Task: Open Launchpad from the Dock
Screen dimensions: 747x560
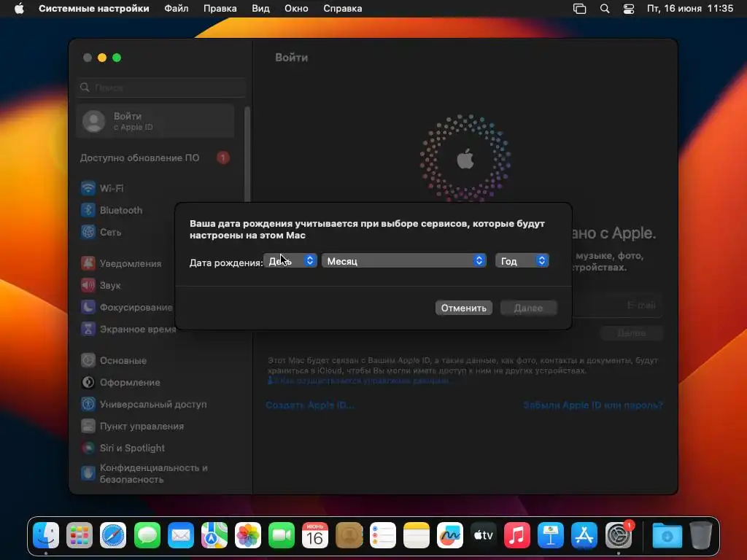Action: [80, 535]
